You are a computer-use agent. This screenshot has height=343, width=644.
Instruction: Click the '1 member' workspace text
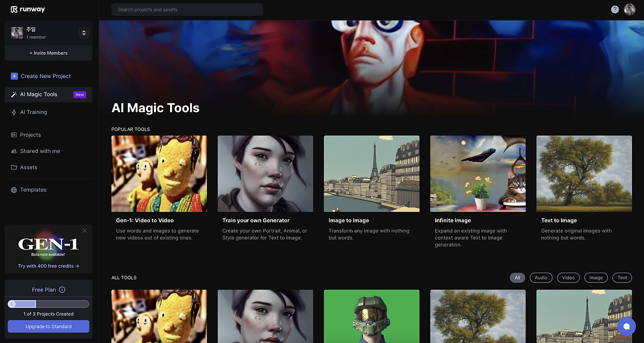36,37
